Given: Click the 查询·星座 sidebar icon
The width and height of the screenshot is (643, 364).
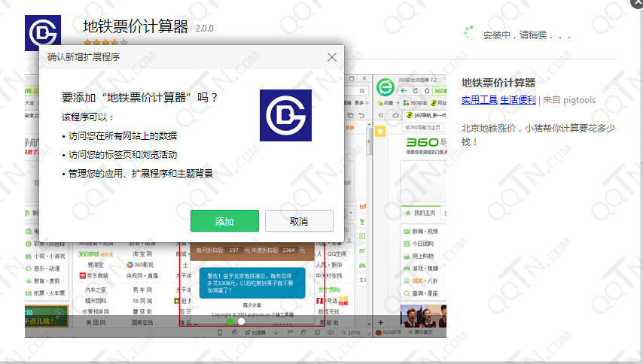Looking at the screenshot, I should pos(407,293).
